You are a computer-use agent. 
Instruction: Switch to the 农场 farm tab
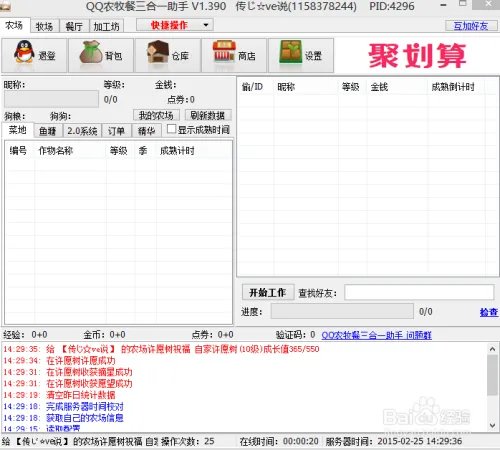coord(14,25)
